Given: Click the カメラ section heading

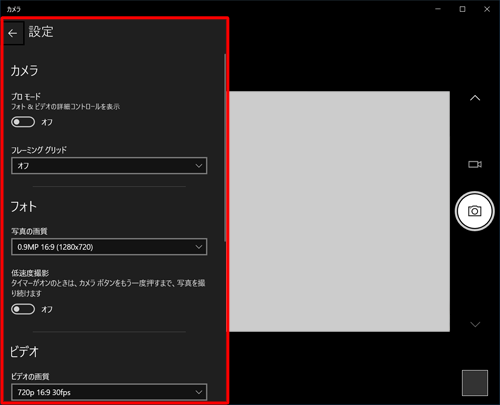Looking at the screenshot, I should pyautogui.click(x=24, y=71).
